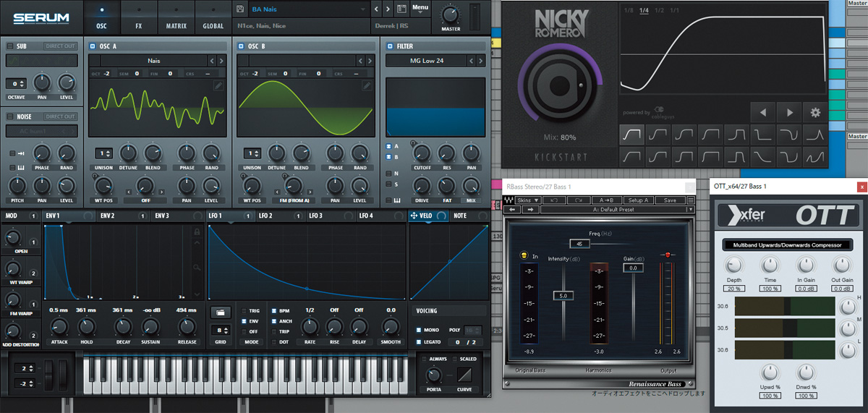Click the envelope lock icon in ENV 1
Viewport: 868px width, 413px height.
tap(196, 231)
